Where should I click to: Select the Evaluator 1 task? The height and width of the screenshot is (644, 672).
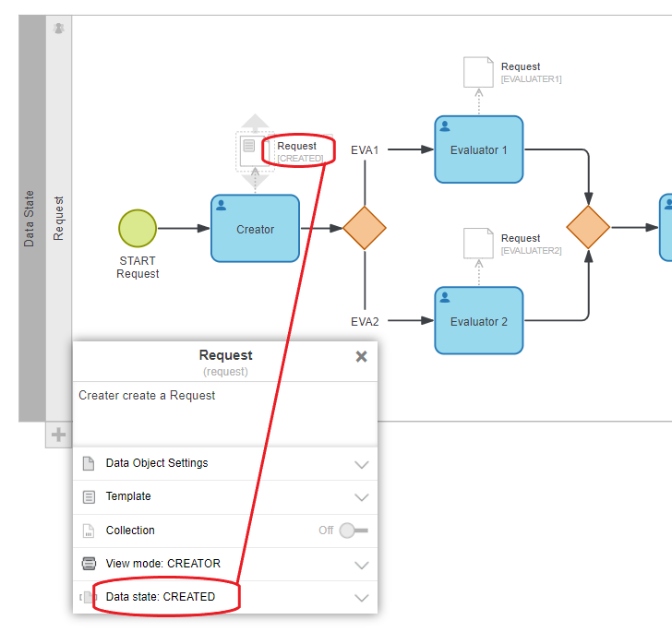click(x=478, y=149)
